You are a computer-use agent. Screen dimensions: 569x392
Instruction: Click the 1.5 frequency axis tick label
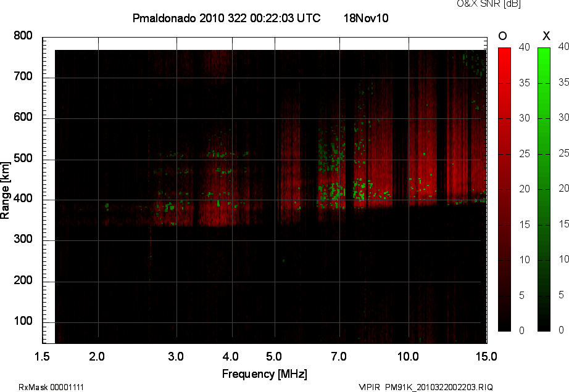click(x=42, y=356)
